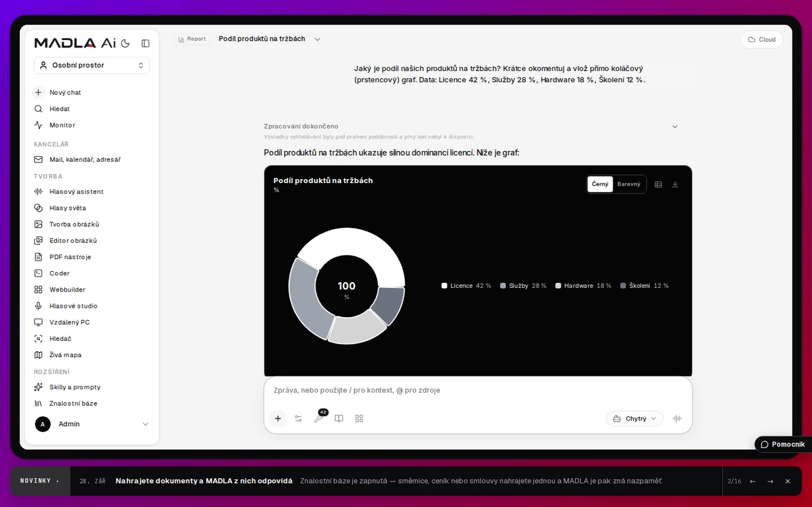Download the chart image
Screen dimensions: 812x507
click(675, 184)
